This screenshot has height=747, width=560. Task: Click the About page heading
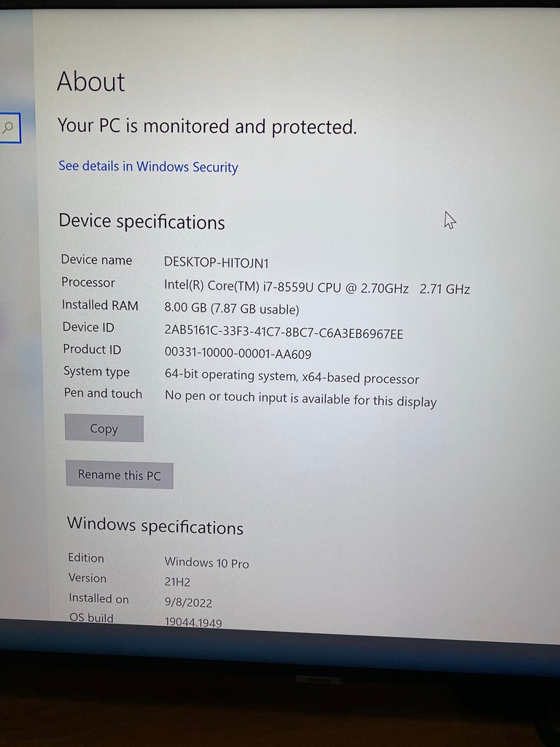[91, 82]
